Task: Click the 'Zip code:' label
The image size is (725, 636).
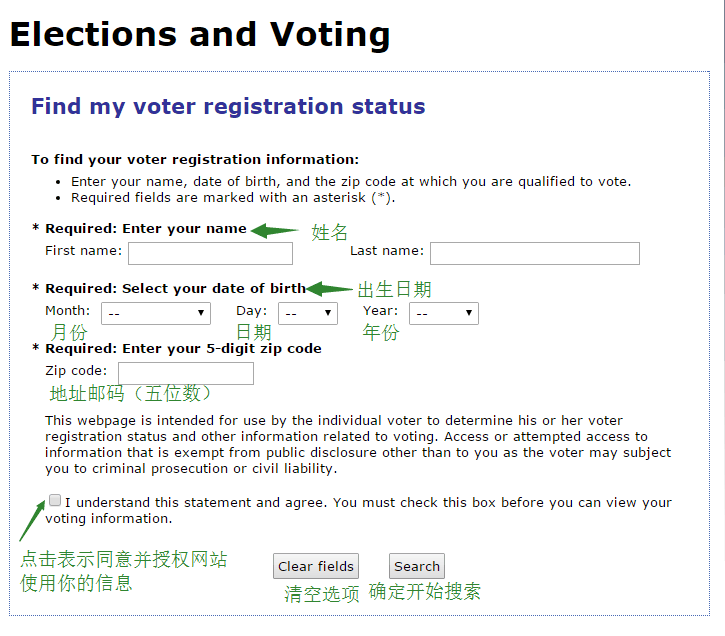Action: (76, 371)
